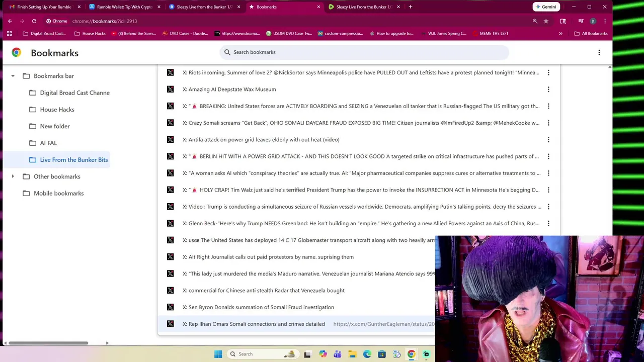
Task: Open more actions for 'A woman asks AI' bookmark
Action: [x=548, y=173]
